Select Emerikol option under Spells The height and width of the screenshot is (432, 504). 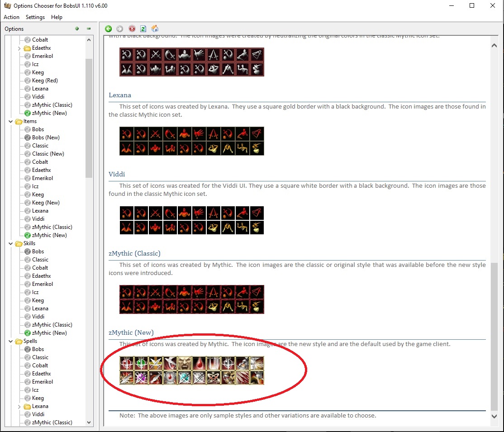tap(43, 382)
